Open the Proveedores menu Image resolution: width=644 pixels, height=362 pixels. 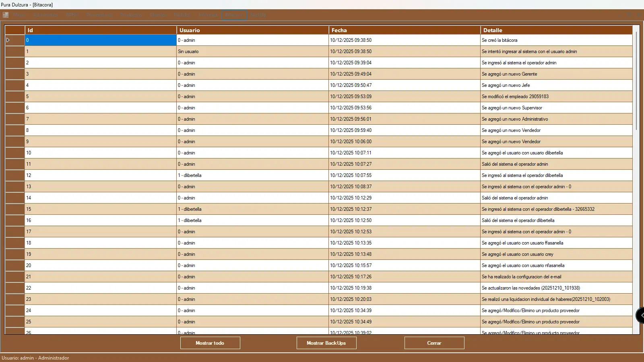[x=99, y=15]
